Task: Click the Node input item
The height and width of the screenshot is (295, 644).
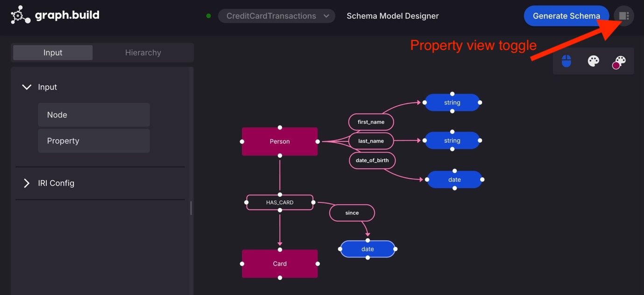Action: (x=94, y=115)
